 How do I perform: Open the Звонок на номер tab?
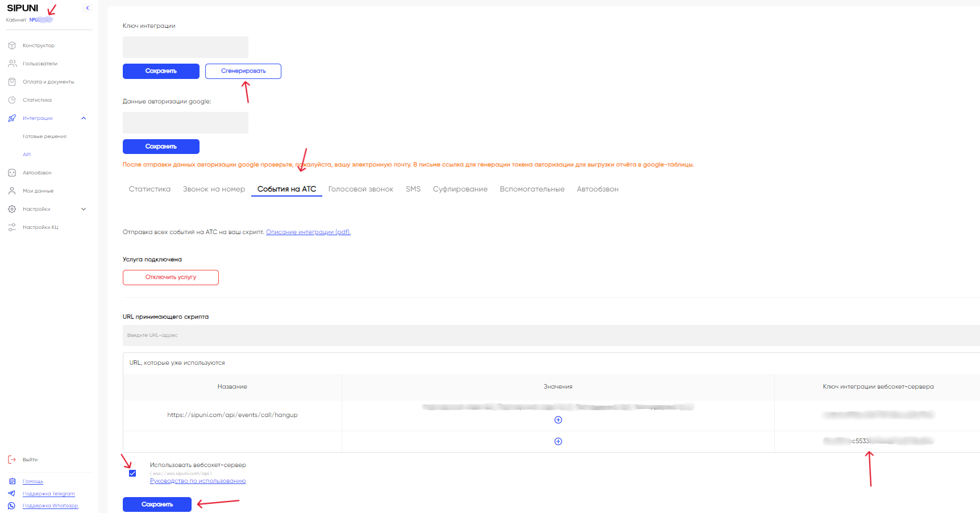(x=214, y=189)
